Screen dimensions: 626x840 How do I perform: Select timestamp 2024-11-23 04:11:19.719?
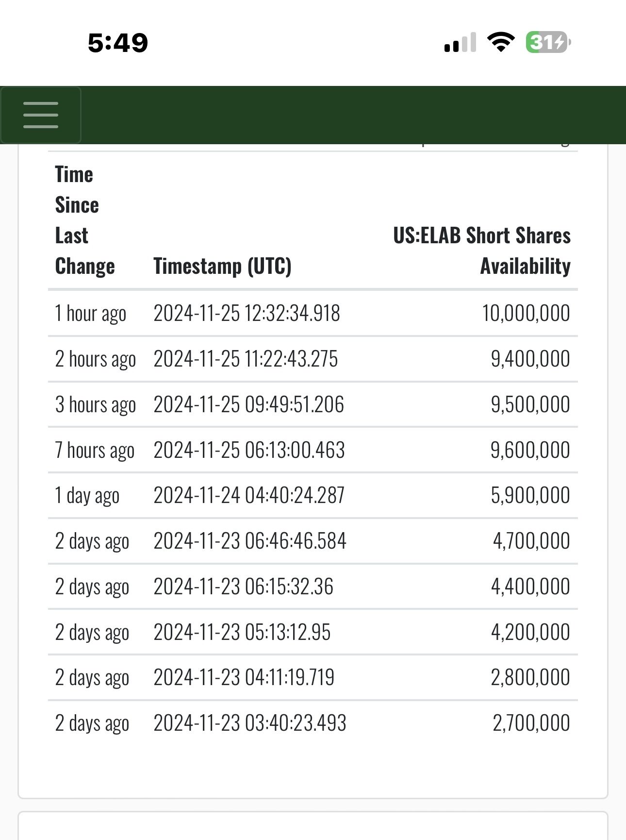point(244,677)
